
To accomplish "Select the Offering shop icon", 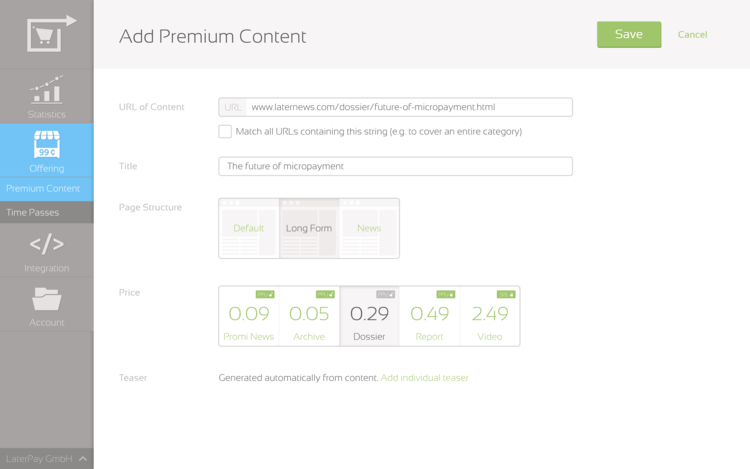I will (x=46, y=144).
